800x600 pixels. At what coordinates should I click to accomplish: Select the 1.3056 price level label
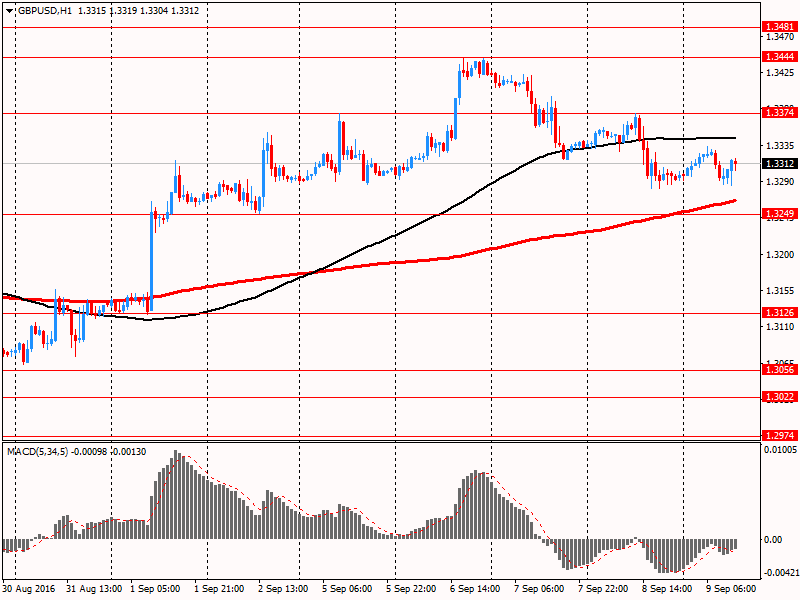(x=780, y=370)
